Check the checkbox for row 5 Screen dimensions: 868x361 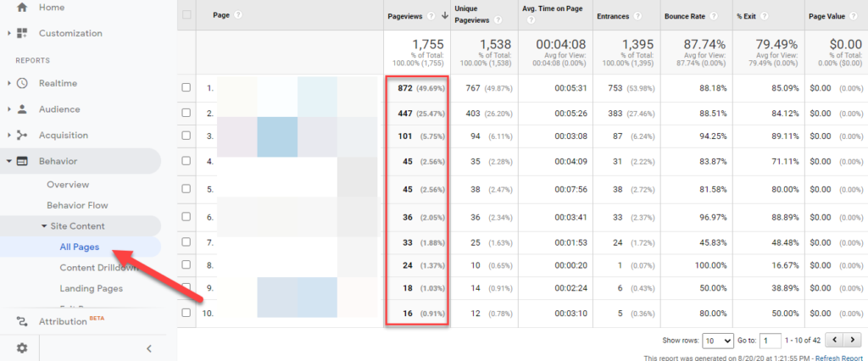[x=186, y=189]
